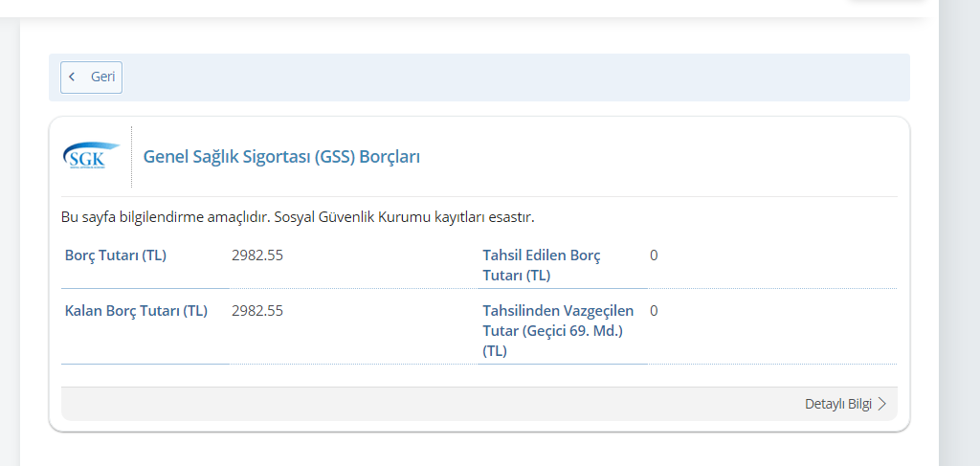This screenshot has width=980, height=466.
Task: Open the Detaylı Bilgi link
Action: point(845,404)
